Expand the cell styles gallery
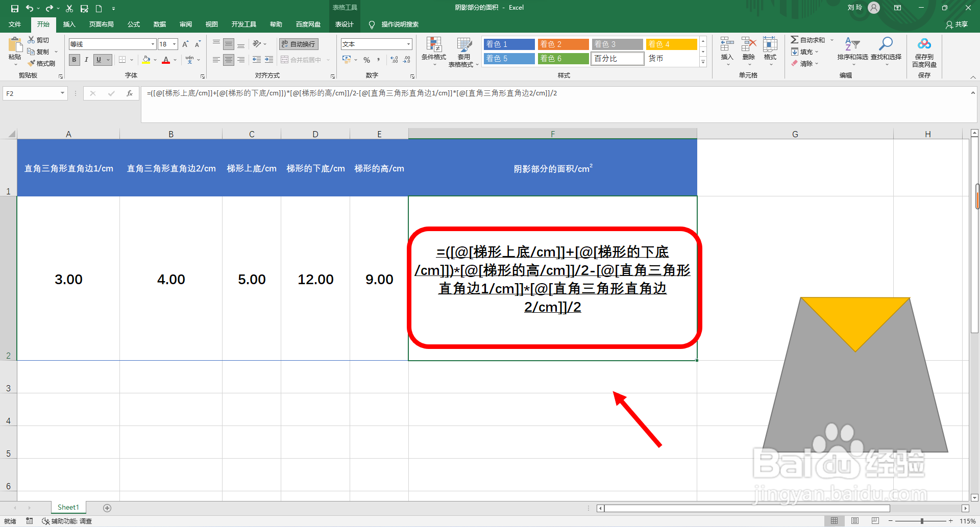The image size is (980, 527). [x=703, y=62]
